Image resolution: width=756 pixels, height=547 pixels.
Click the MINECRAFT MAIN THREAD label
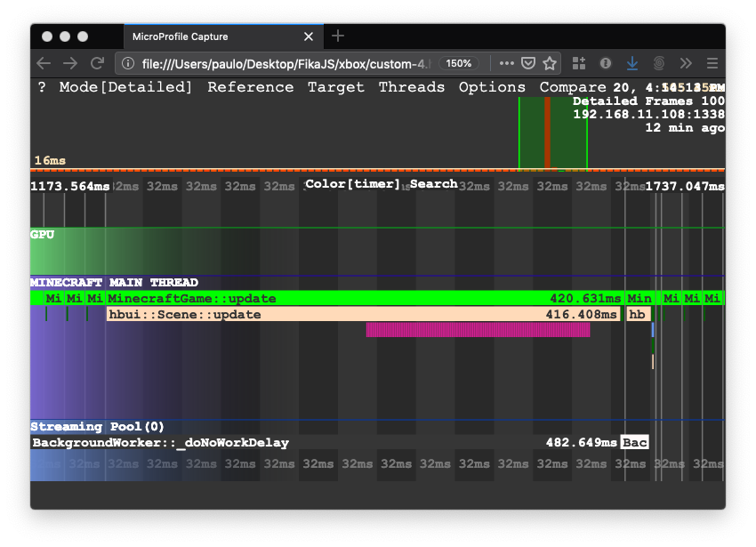pyautogui.click(x=114, y=282)
